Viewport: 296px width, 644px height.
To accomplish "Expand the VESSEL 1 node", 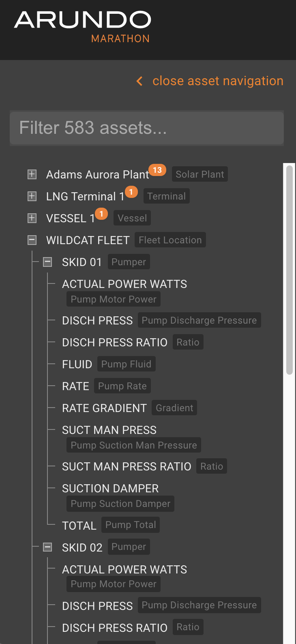I will (x=32, y=218).
